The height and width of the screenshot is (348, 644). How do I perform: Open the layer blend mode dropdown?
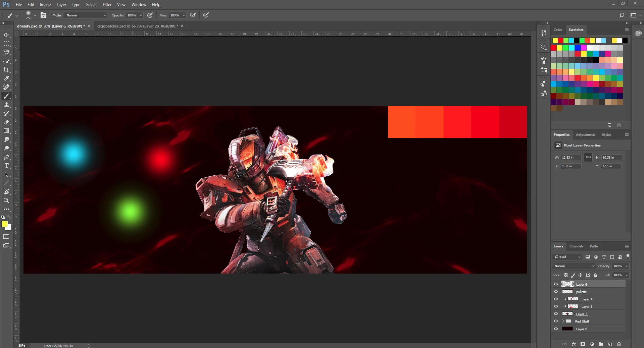574,266
